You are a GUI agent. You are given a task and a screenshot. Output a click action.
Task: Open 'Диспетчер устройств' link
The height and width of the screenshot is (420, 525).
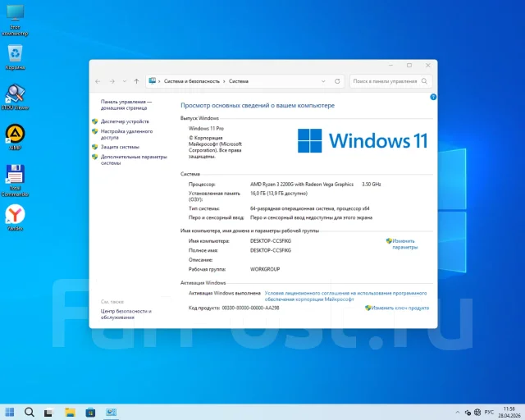[x=125, y=121]
